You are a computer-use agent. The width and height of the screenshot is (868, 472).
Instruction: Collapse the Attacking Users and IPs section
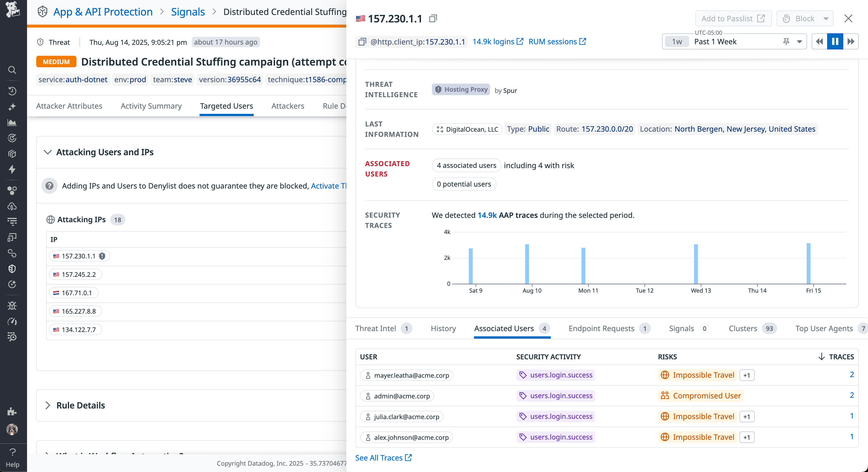[48, 152]
